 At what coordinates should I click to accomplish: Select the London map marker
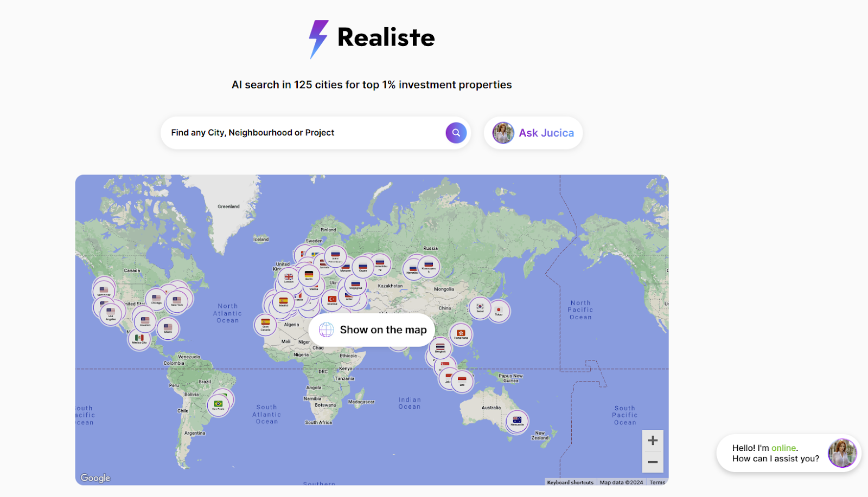click(x=289, y=278)
